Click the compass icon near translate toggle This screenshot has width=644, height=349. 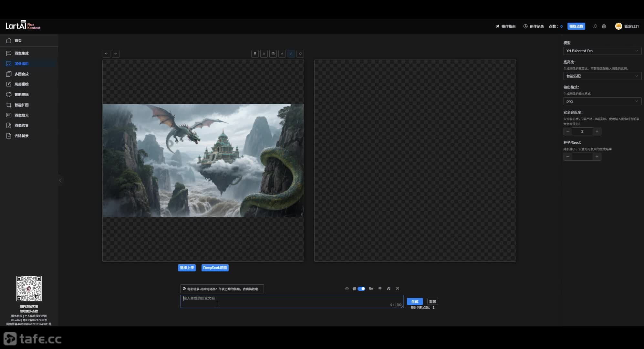coord(347,289)
